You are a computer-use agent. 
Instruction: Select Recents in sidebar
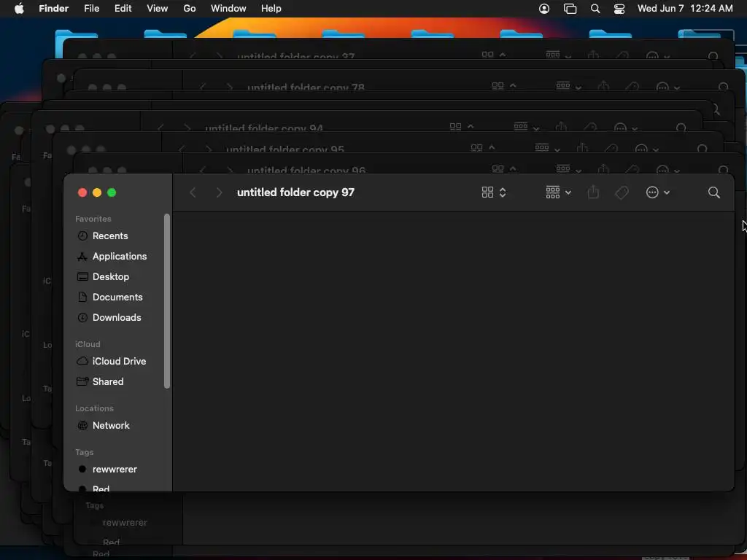pos(110,236)
